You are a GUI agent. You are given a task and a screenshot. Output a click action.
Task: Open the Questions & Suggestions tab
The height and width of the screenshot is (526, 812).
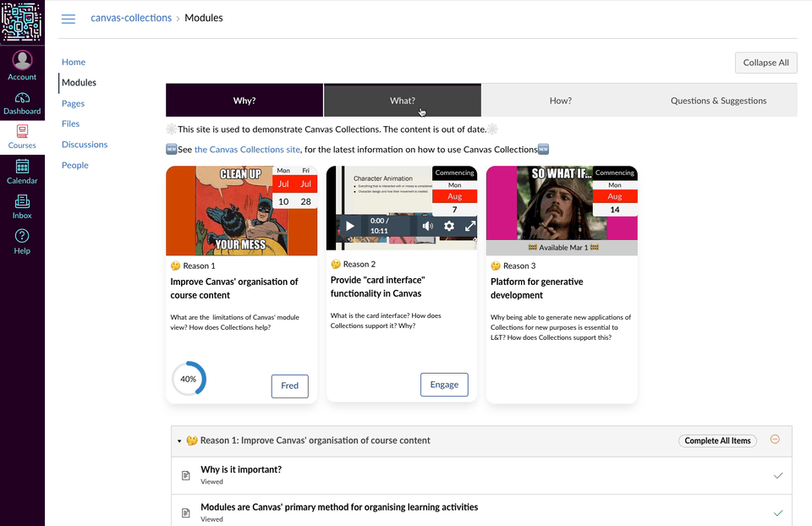(718, 101)
